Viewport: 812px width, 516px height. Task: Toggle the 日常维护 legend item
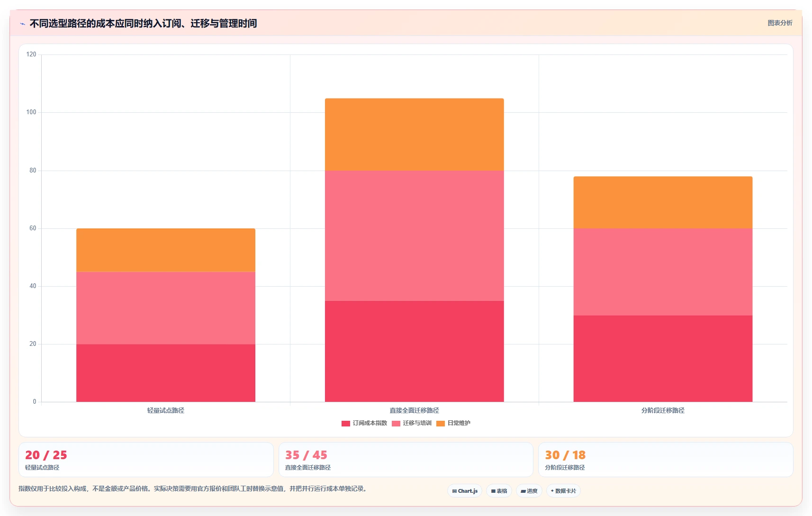pos(453,423)
